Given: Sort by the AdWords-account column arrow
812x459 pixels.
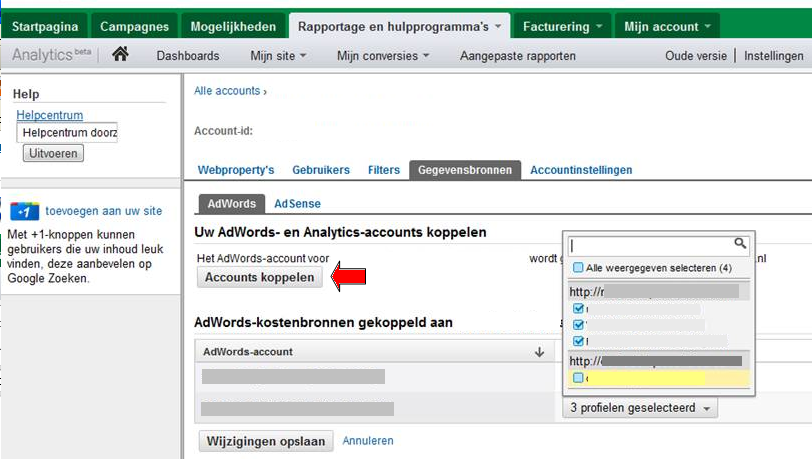Looking at the screenshot, I should 539,352.
